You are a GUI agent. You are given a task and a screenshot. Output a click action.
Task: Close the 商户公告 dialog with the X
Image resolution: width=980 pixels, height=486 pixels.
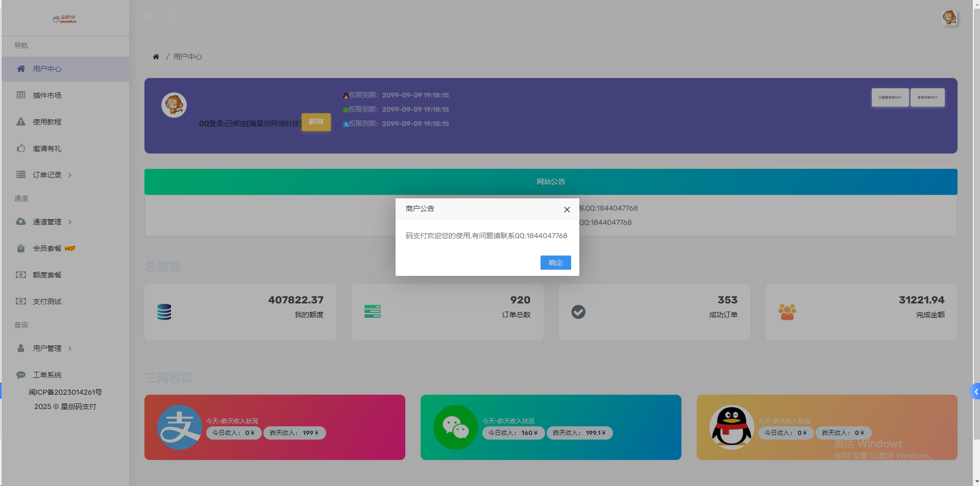click(x=567, y=209)
